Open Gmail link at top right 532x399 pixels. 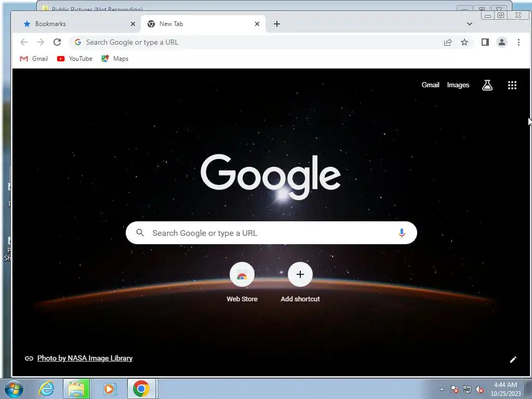click(430, 85)
